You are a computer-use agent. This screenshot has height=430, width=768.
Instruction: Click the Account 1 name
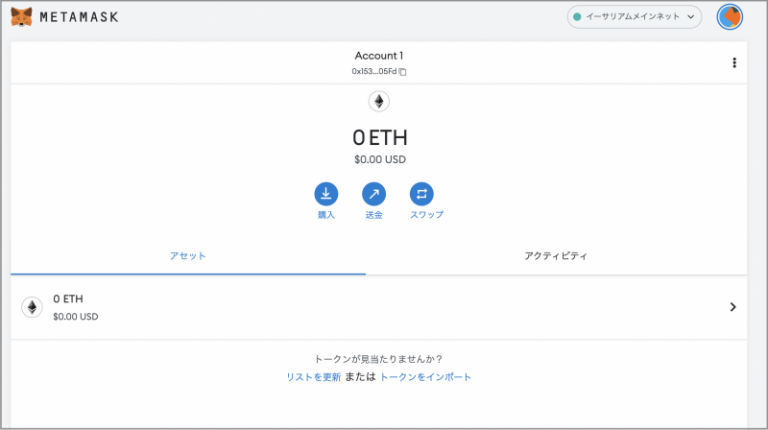(x=379, y=56)
